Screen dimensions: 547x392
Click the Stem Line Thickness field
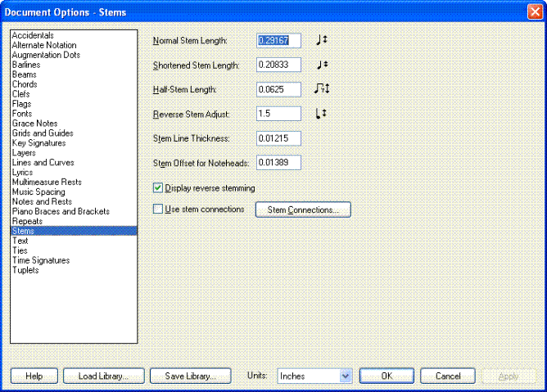[278, 138]
